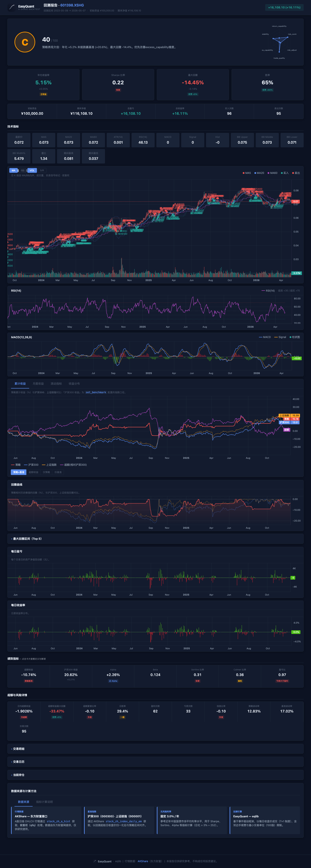Image resolution: width=311 pixels, height=868 pixels.
Task: Click the 策略 red legend line marker
Action: click(13, 465)
